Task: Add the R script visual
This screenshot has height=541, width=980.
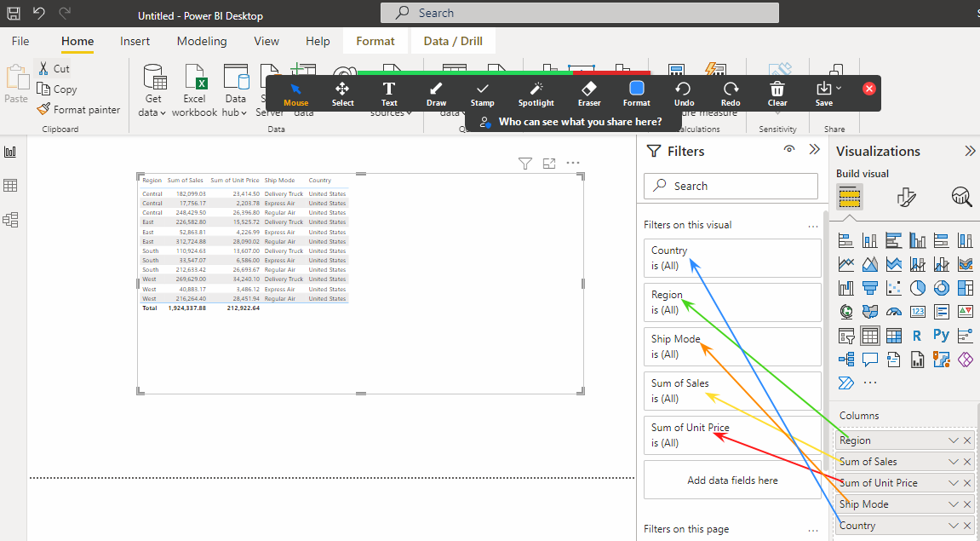Action: point(917,336)
